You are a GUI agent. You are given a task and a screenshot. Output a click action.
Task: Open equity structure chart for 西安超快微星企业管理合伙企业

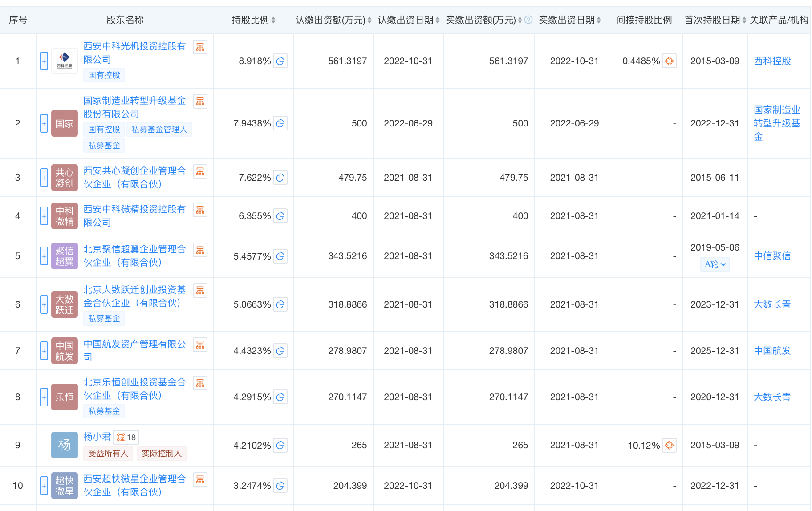click(x=200, y=479)
